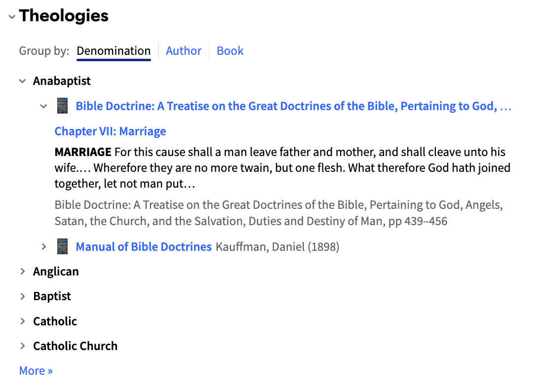
Task: Click Manual of Bible Doctrines cover icon
Action: (x=62, y=246)
